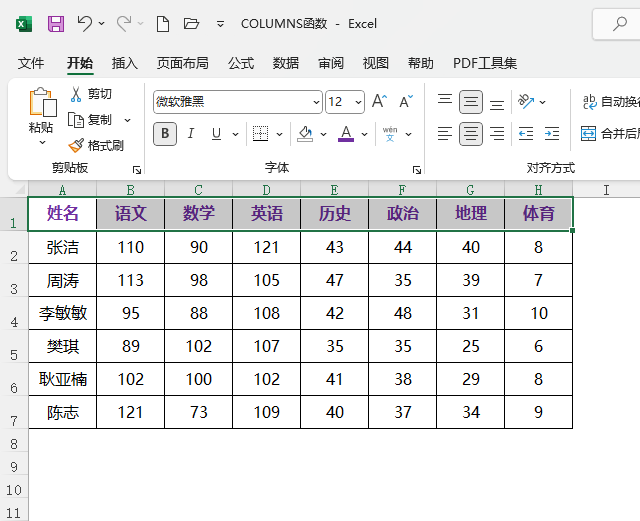Select cell containing 李敏敏

pyautogui.click(x=62, y=313)
